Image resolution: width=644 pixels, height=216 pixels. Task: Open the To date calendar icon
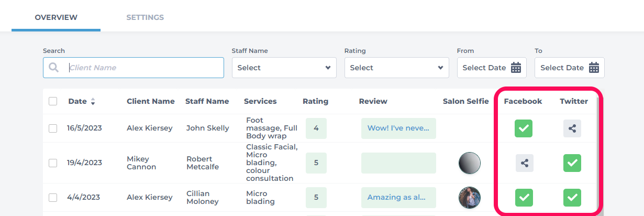594,68
